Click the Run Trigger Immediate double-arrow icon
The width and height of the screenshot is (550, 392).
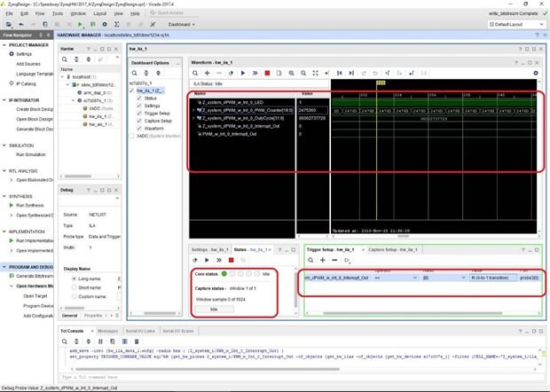click(x=255, y=74)
